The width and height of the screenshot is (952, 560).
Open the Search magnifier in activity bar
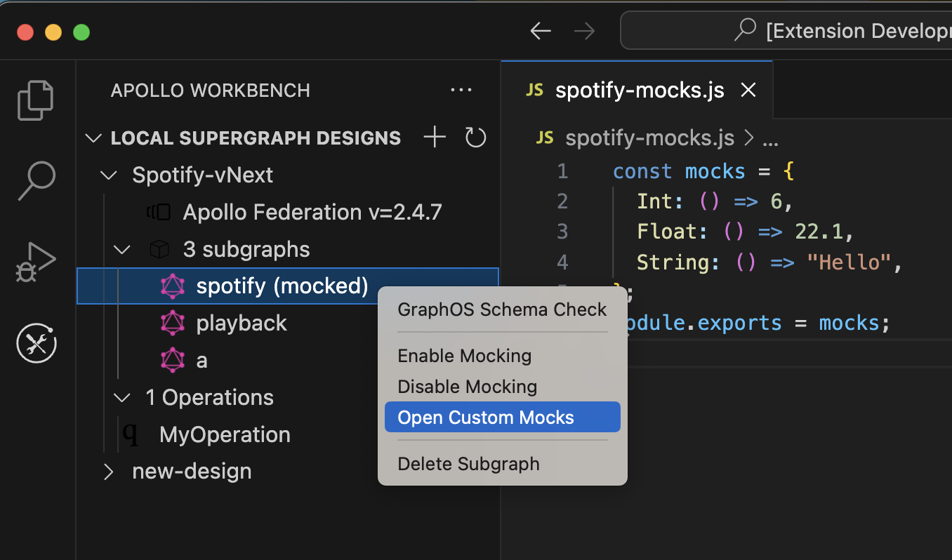36,182
